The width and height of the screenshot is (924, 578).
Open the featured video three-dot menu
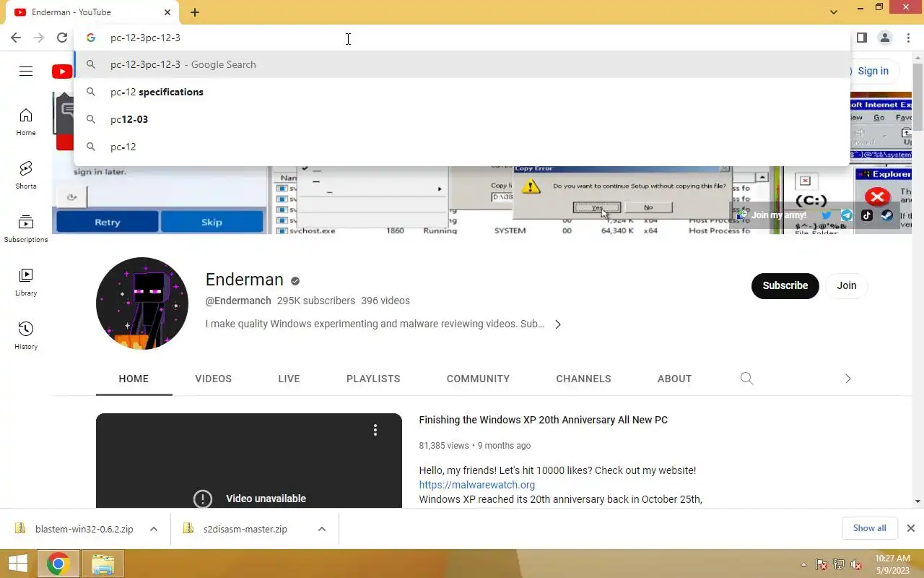(x=375, y=431)
